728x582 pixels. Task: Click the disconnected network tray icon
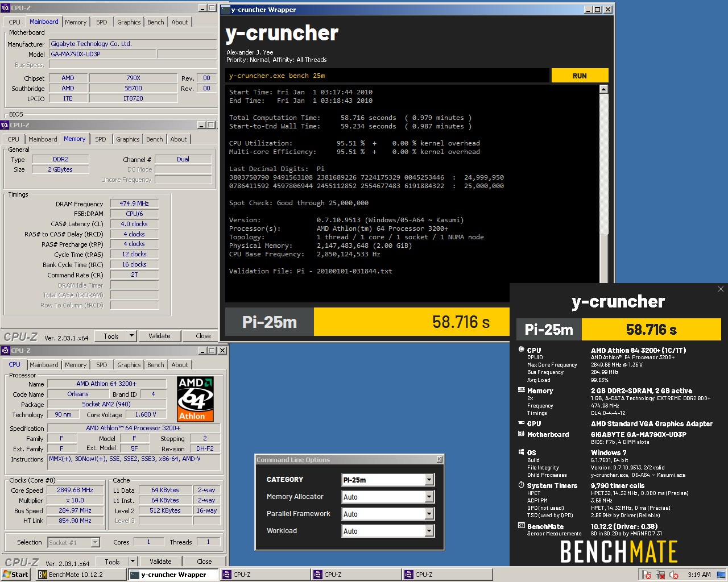tap(660, 575)
